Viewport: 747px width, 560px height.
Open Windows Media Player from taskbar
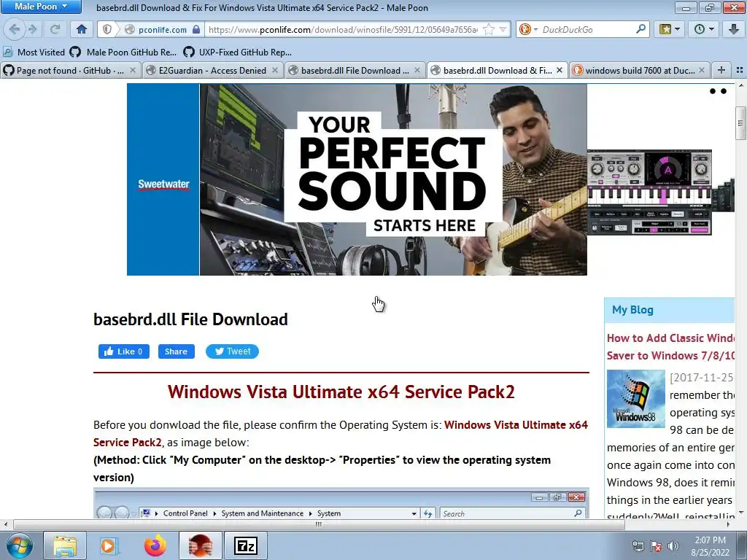point(109,545)
